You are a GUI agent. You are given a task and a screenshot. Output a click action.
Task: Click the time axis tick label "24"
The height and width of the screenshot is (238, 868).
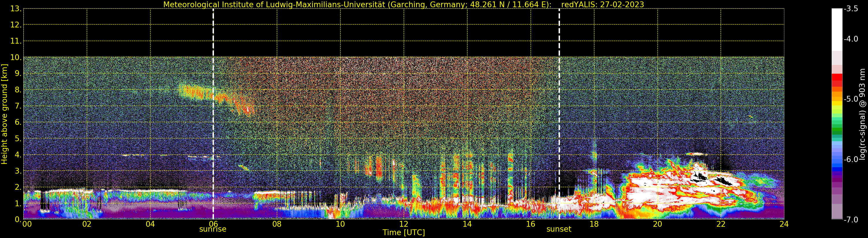[784, 224]
